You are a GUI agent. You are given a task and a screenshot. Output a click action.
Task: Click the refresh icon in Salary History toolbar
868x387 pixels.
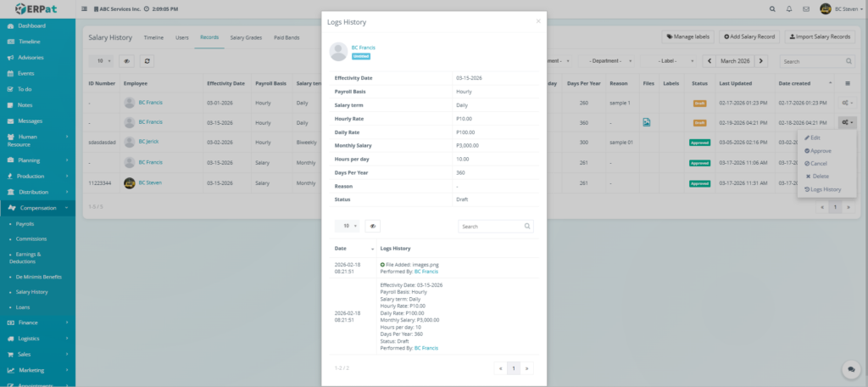click(x=147, y=61)
